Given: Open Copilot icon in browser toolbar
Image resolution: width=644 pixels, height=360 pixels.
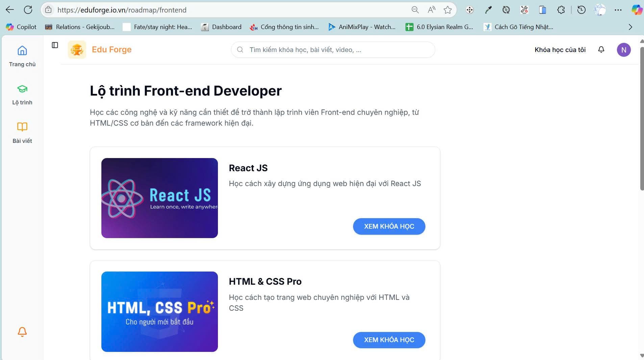Looking at the screenshot, I should click(x=637, y=10).
